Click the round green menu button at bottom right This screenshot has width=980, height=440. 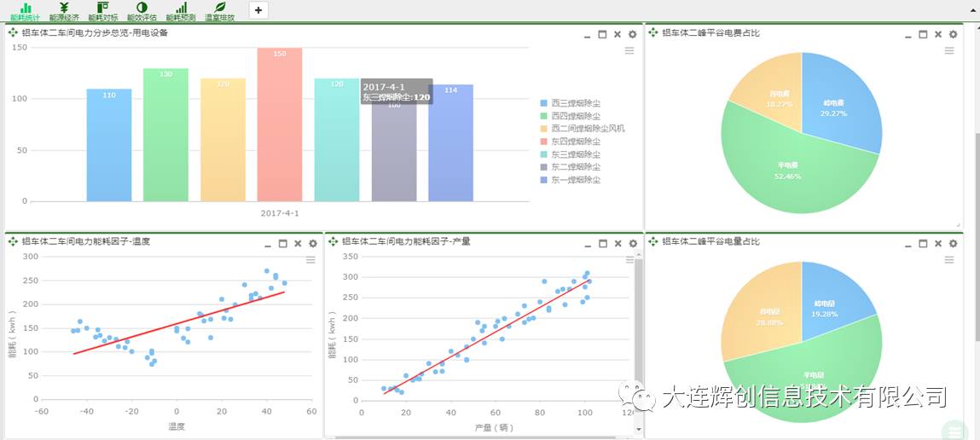[954, 431]
